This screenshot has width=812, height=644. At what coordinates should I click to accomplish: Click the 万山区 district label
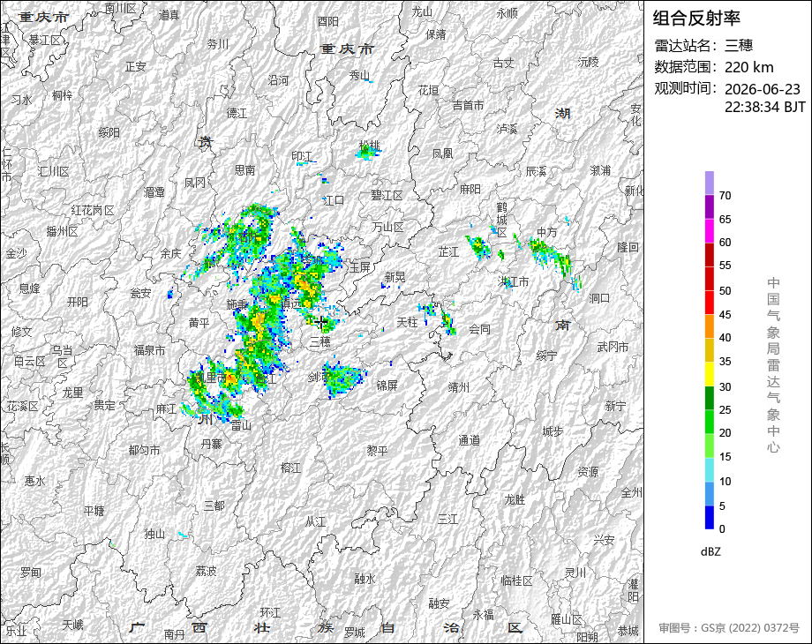387,228
